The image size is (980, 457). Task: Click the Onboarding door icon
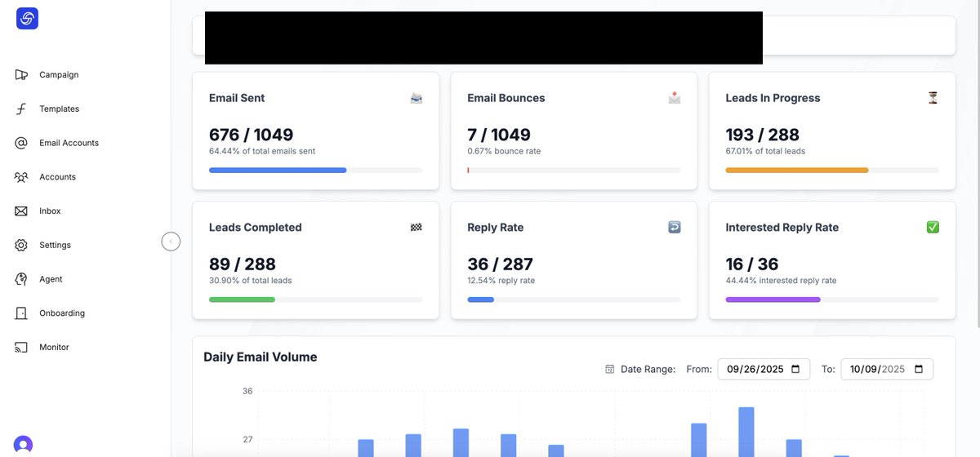point(22,313)
